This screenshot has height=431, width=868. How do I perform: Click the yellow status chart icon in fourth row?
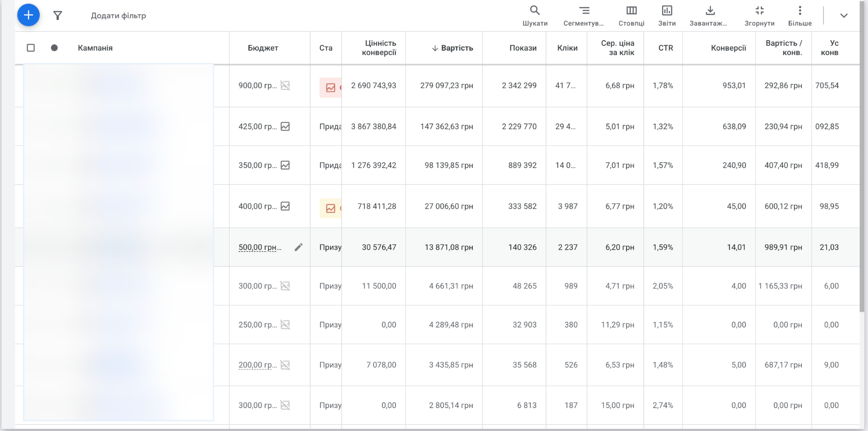coord(331,209)
